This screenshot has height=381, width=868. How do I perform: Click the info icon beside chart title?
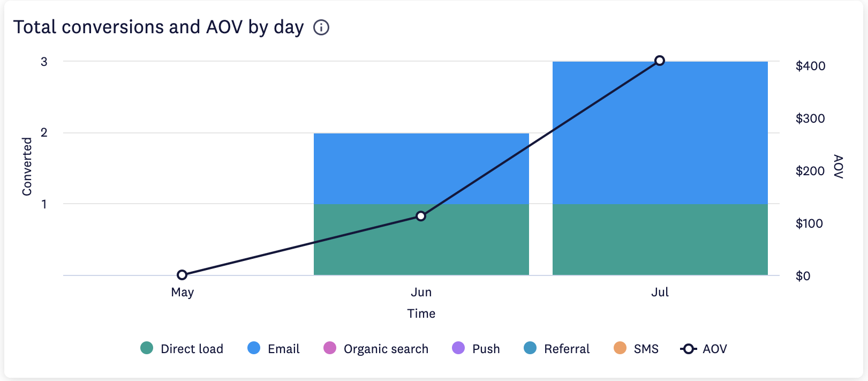click(x=321, y=27)
